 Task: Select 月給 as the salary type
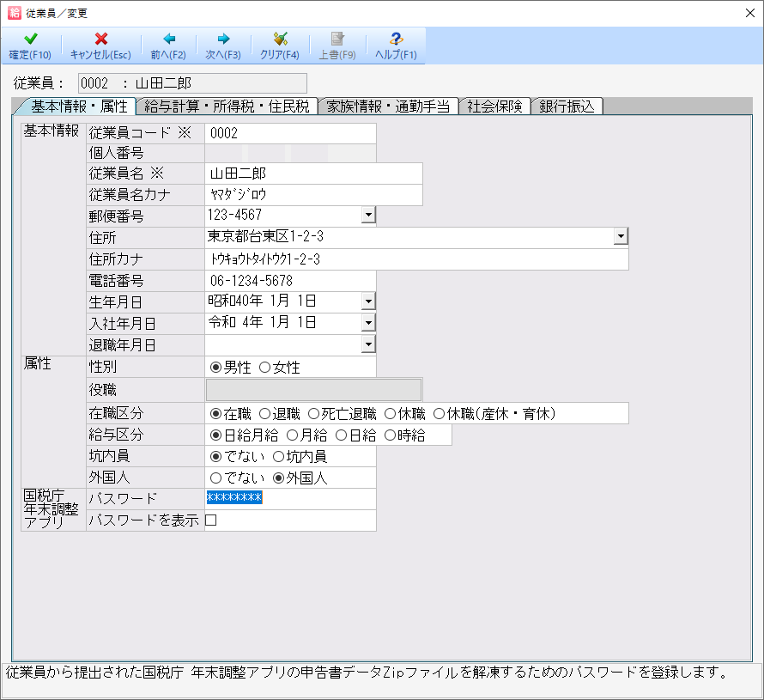point(293,435)
